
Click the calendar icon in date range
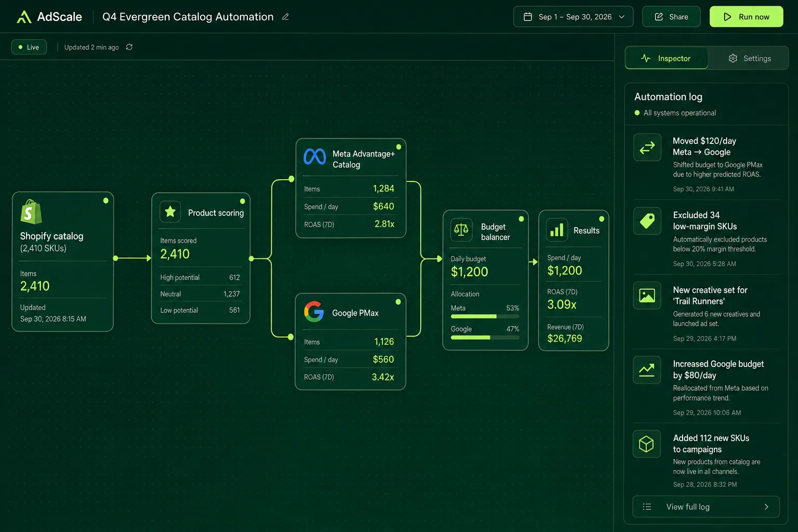pos(528,17)
